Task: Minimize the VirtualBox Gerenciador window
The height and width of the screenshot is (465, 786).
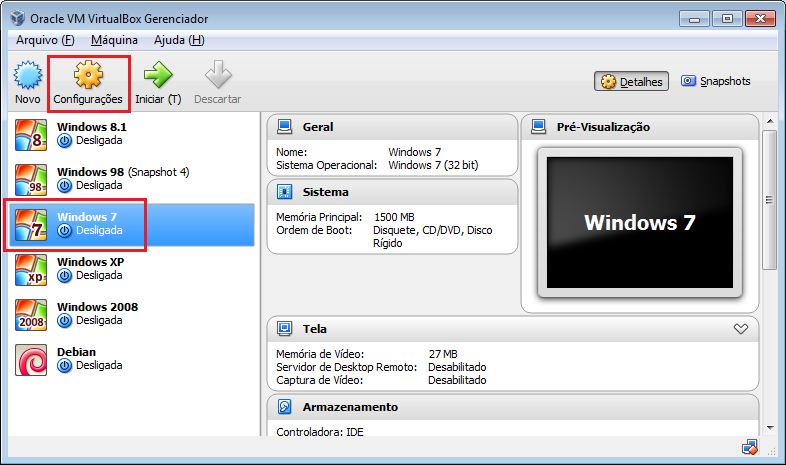Action: tap(694, 19)
